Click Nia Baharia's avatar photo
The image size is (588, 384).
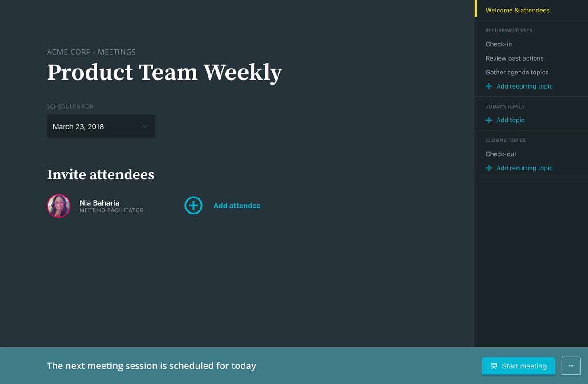point(59,206)
